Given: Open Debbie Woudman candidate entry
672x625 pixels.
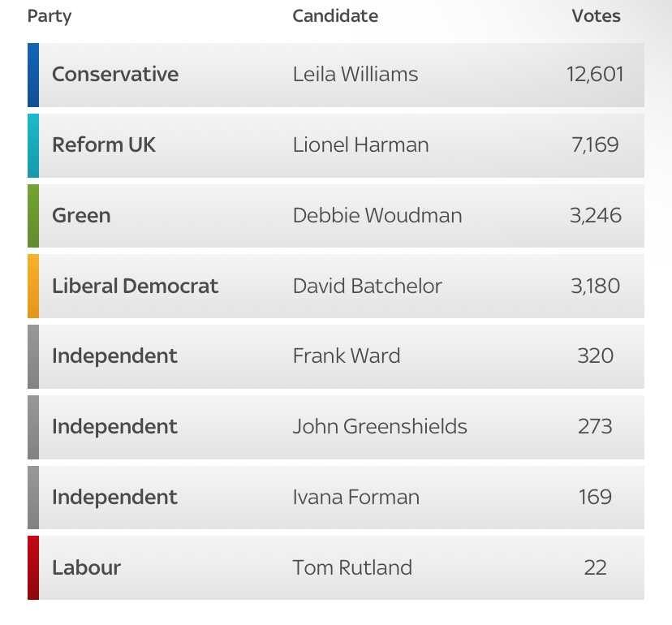Looking at the screenshot, I should click(x=377, y=215).
